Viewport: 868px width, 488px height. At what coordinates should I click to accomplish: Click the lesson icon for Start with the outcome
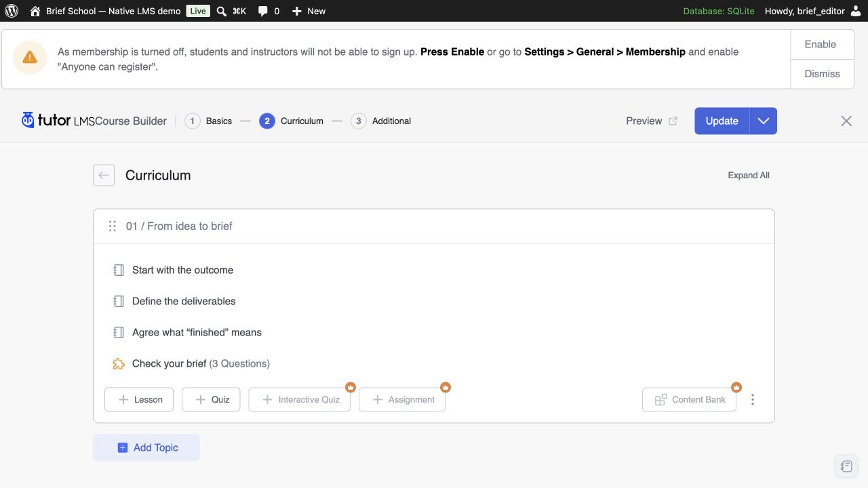(119, 270)
